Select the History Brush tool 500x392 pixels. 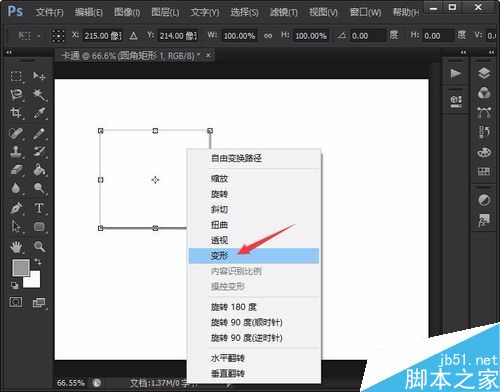point(39,152)
